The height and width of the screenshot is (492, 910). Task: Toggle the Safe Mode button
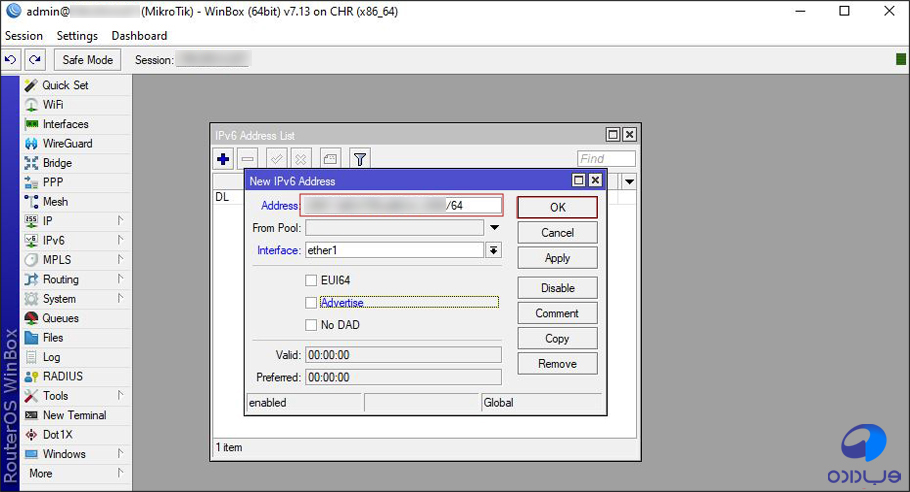(88, 60)
